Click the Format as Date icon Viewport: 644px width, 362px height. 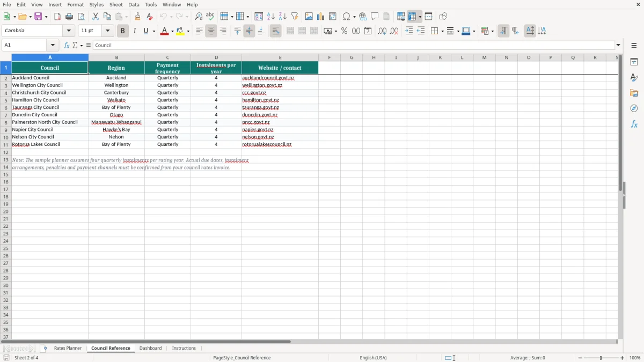tap(368, 31)
